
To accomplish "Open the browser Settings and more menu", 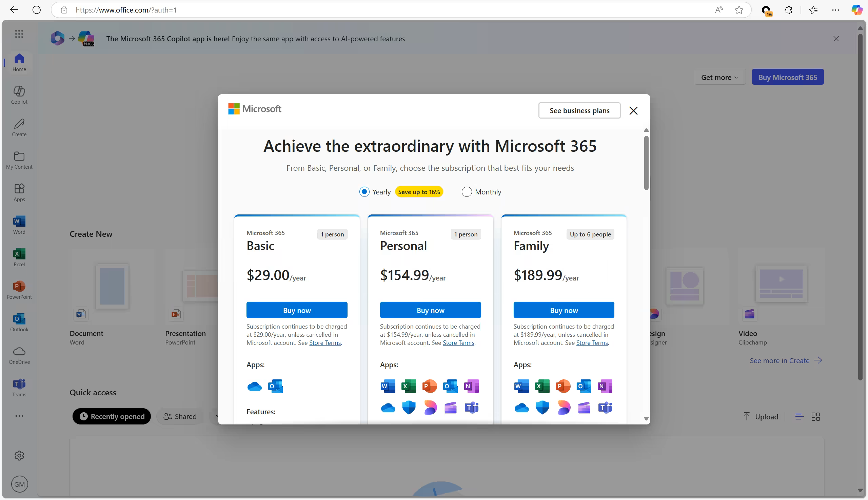I will pyautogui.click(x=835, y=10).
